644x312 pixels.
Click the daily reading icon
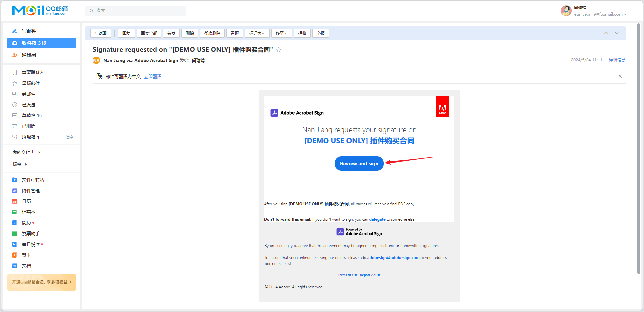pyautogui.click(x=15, y=244)
